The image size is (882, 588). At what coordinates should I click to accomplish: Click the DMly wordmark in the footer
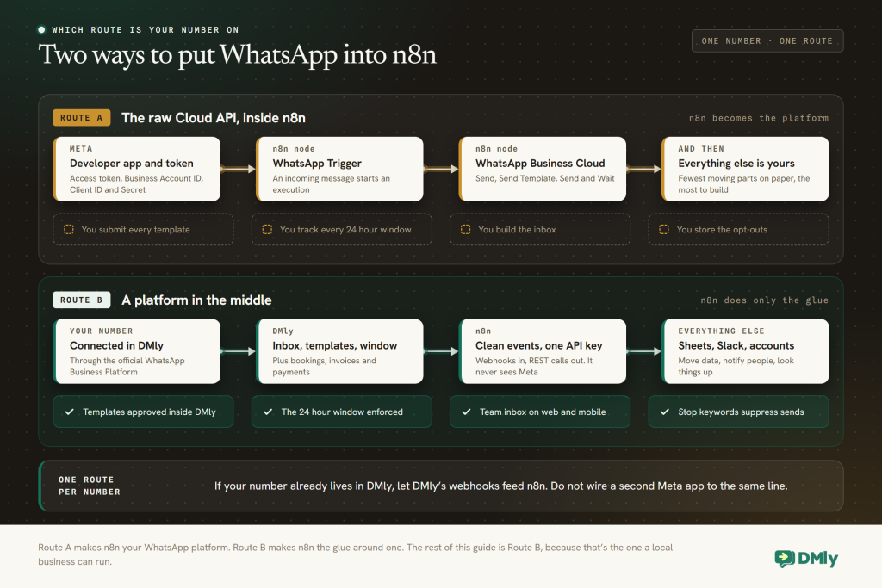point(817,559)
